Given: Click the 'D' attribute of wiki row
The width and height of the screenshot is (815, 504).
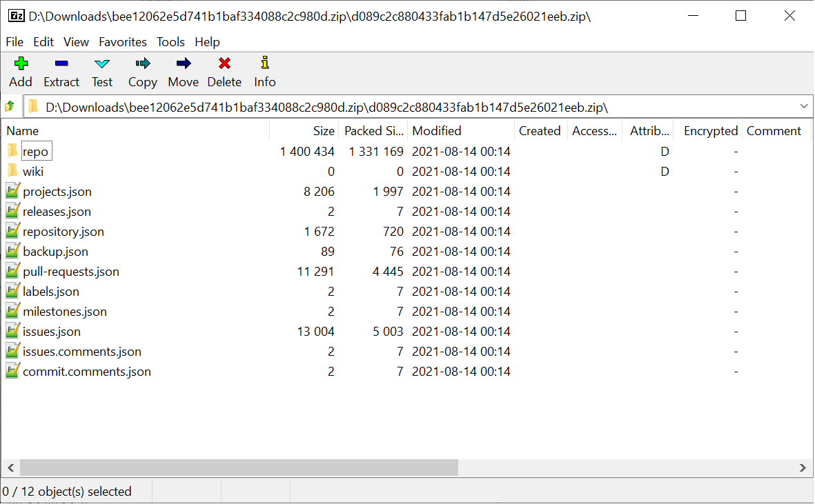Looking at the screenshot, I should (x=665, y=171).
